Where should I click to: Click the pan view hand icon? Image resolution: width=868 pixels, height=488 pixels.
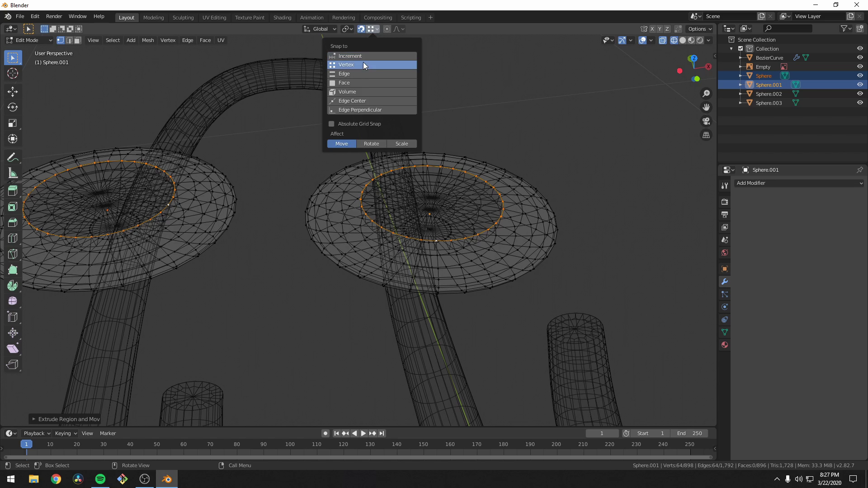click(706, 108)
